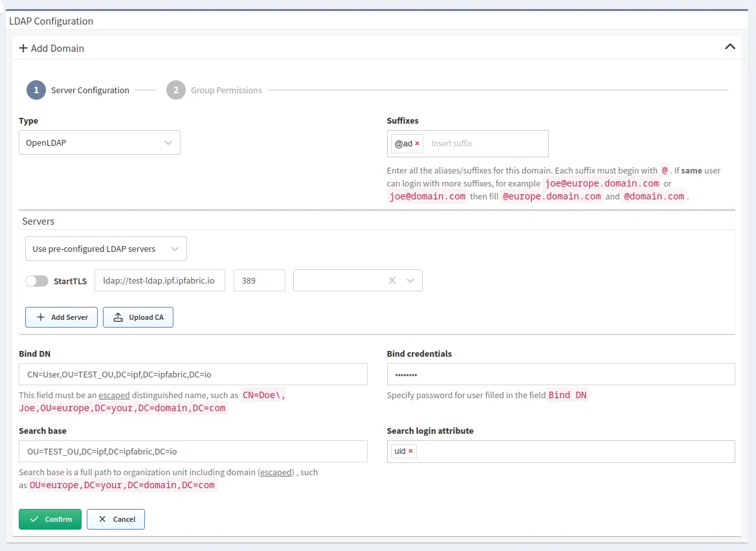Click the plus icon on Add Server
The width and height of the screenshot is (756, 551).
(41, 317)
